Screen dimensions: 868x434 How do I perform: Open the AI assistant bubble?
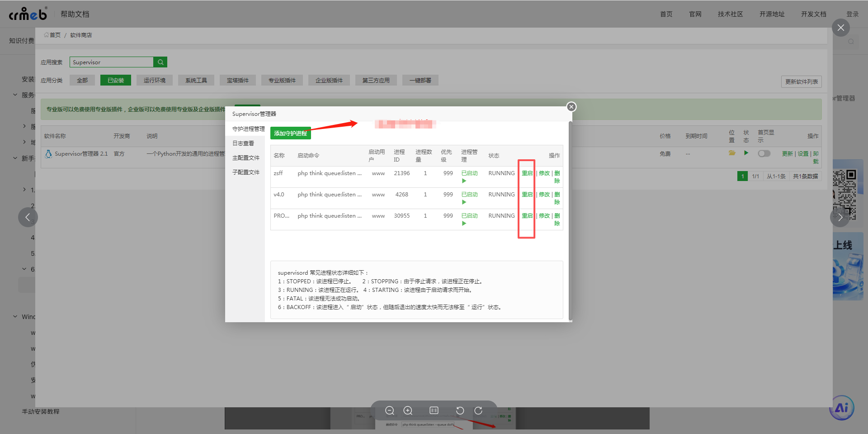(842, 408)
